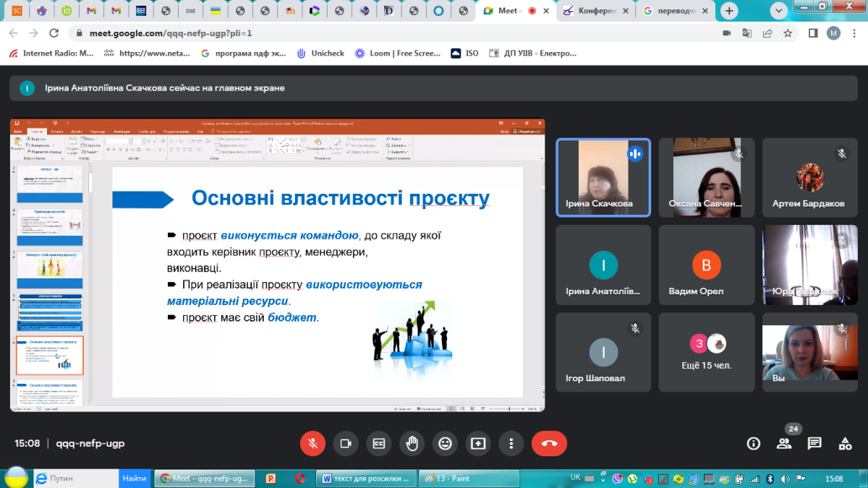The height and width of the screenshot is (488, 868).
Task: Click the Present now screen share icon
Action: click(x=478, y=443)
